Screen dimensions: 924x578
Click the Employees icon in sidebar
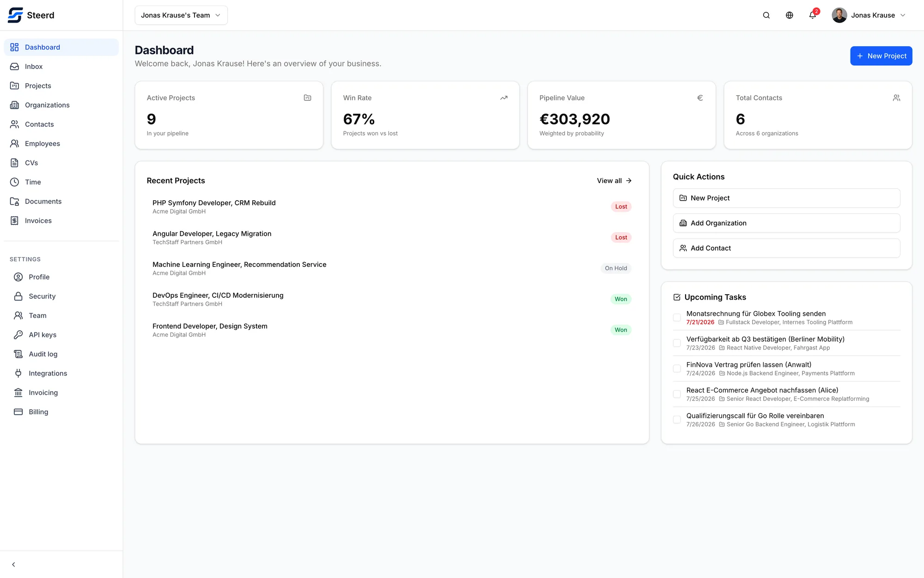click(x=15, y=143)
